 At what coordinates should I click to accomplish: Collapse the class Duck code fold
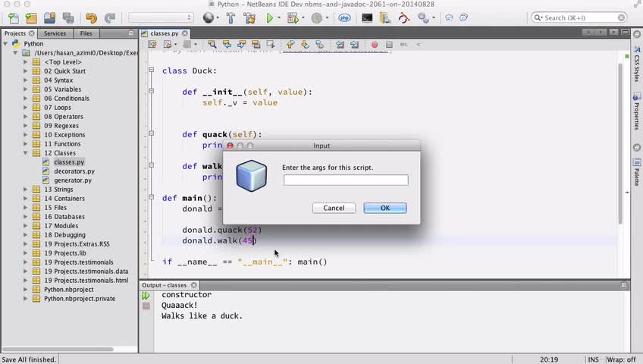click(152, 70)
